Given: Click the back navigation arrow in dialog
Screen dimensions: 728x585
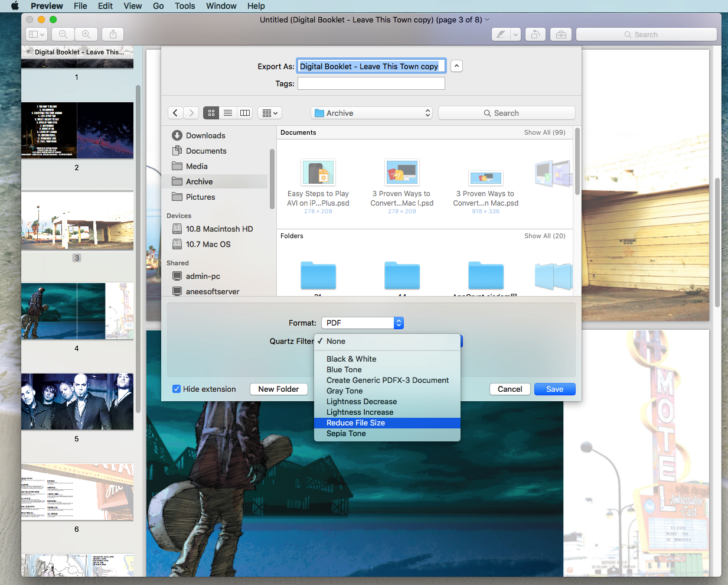Looking at the screenshot, I should pyautogui.click(x=175, y=113).
